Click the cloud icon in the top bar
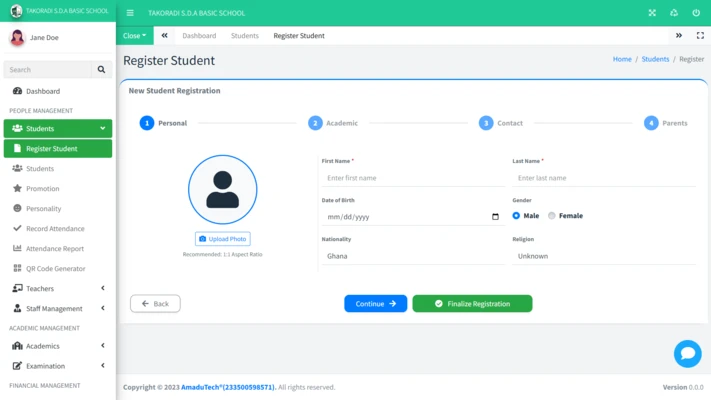This screenshot has width=711, height=400. pyautogui.click(x=674, y=13)
